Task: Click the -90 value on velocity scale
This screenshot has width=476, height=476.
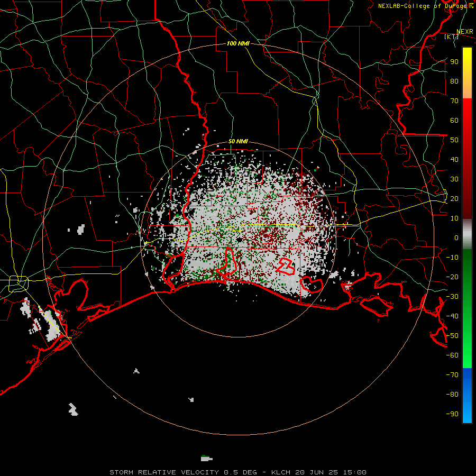Action: click(x=452, y=414)
